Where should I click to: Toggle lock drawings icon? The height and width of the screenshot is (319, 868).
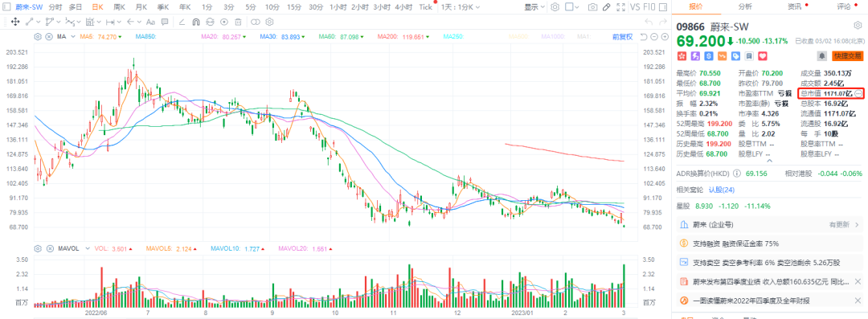(x=210, y=22)
